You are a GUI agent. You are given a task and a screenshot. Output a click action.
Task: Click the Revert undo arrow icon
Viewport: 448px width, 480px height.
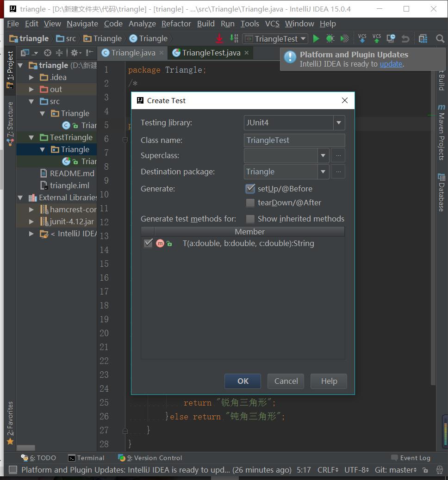tap(405, 39)
